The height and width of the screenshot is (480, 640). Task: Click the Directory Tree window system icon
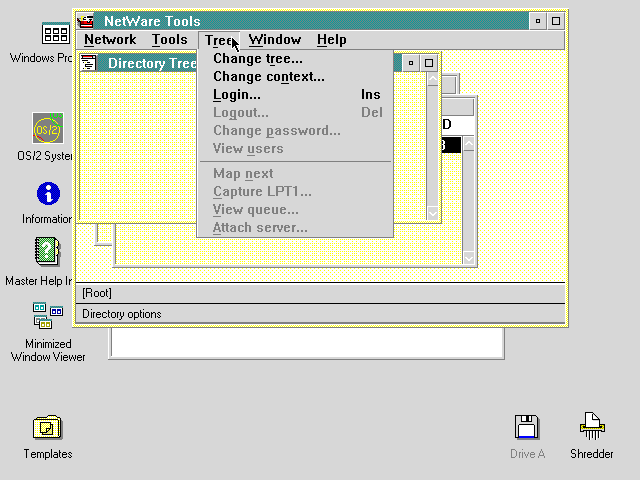pyautogui.click(x=88, y=63)
